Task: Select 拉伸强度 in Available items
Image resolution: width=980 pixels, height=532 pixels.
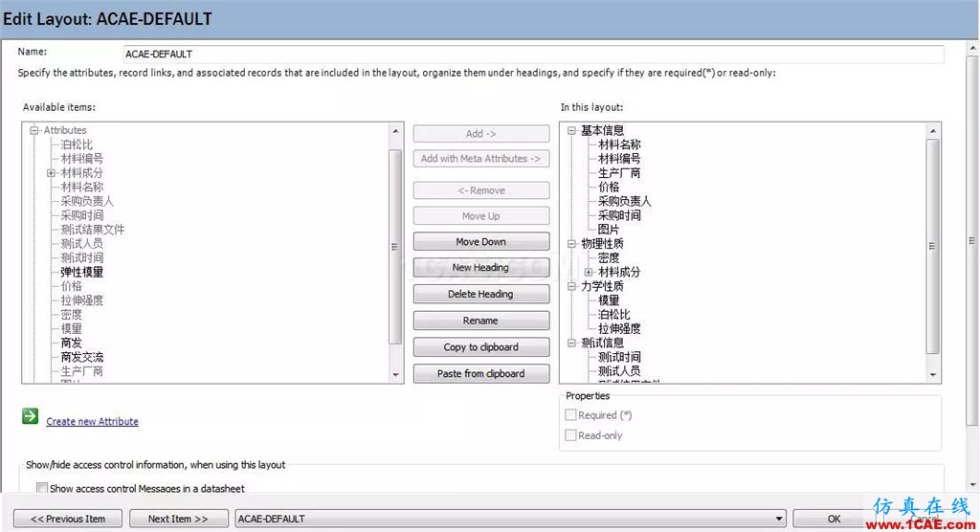Action: coord(82,300)
